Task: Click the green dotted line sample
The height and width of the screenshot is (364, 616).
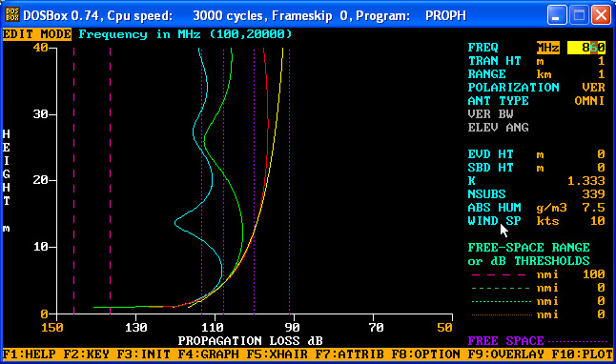Action: [x=502, y=301]
